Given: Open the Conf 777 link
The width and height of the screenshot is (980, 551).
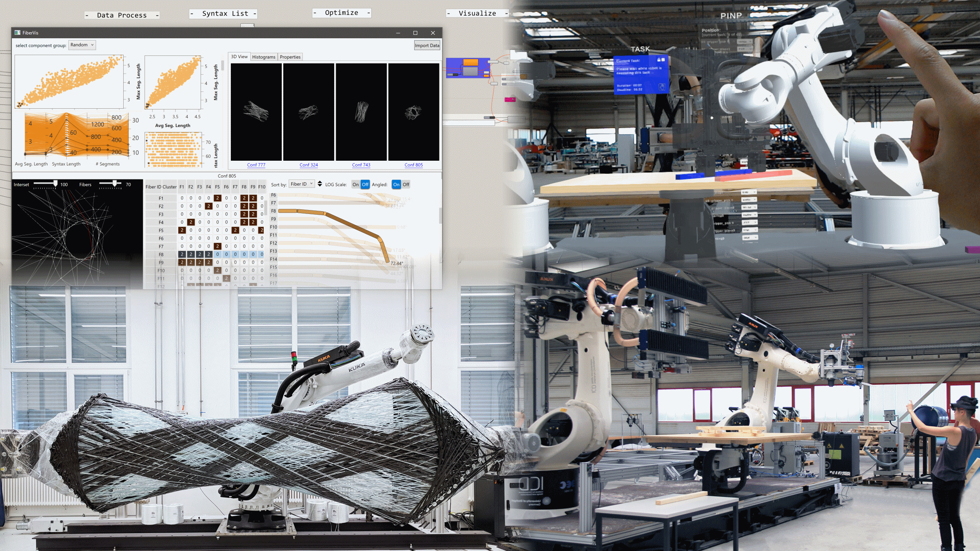Looking at the screenshot, I should (x=256, y=165).
